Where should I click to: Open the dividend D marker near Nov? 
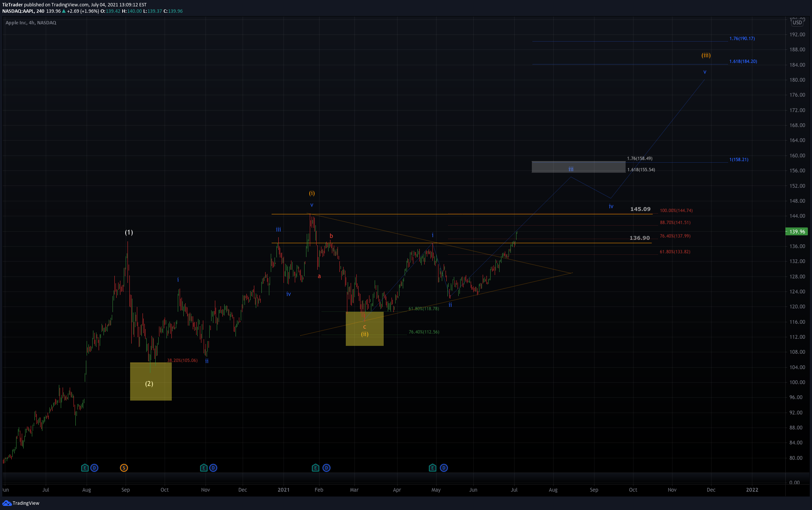pyautogui.click(x=213, y=468)
